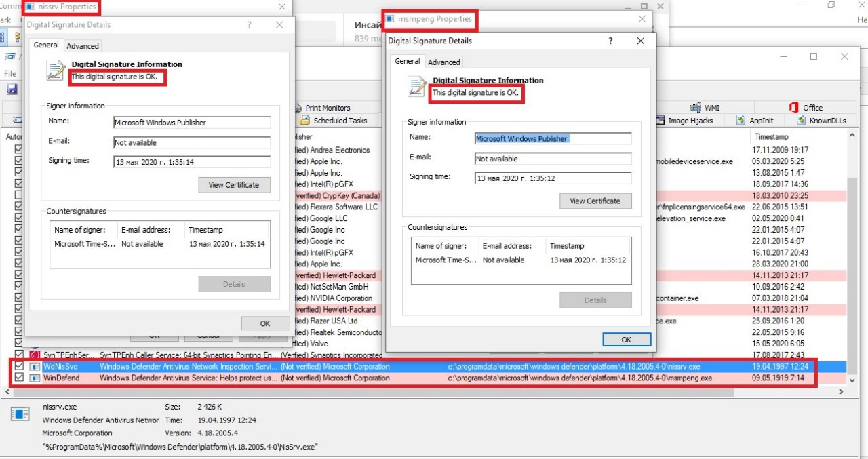Screen dimensions: 868x459
Task: Toggle the WinDefend entry checkbox
Action: pos(18,378)
